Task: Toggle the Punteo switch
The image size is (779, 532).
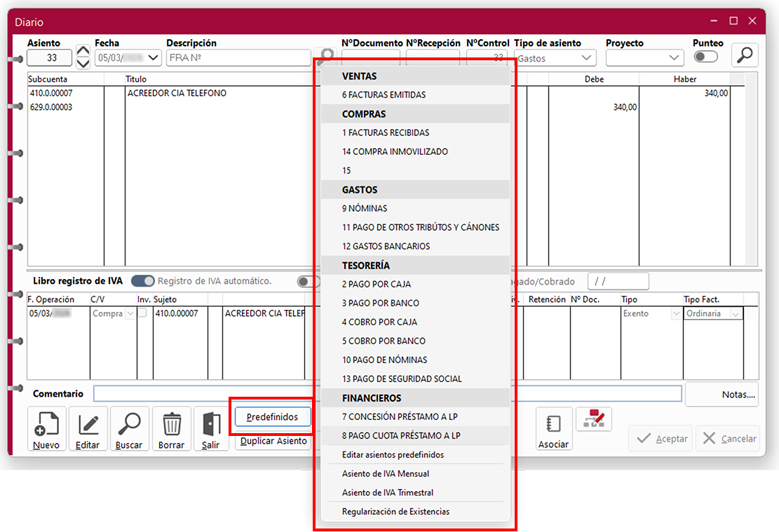Action: [x=705, y=57]
